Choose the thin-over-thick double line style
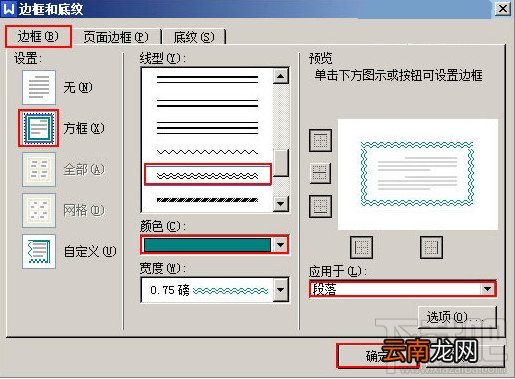The width and height of the screenshot is (515, 379). click(207, 103)
